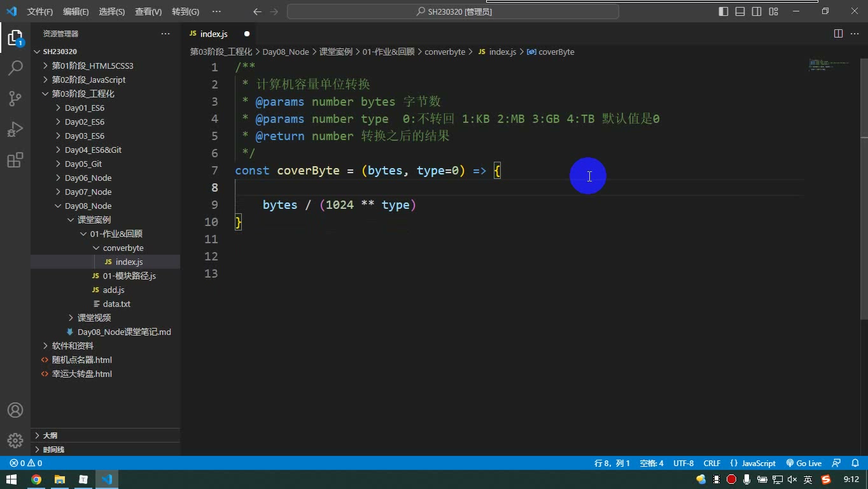Click split editor right icon

(x=838, y=34)
